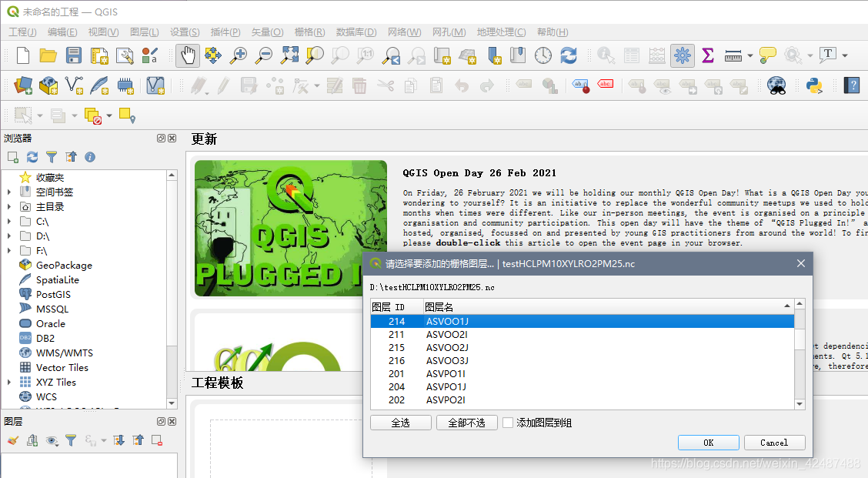868x478 pixels.
Task: Float the Layers panel with its dock icon
Action: pos(161,422)
